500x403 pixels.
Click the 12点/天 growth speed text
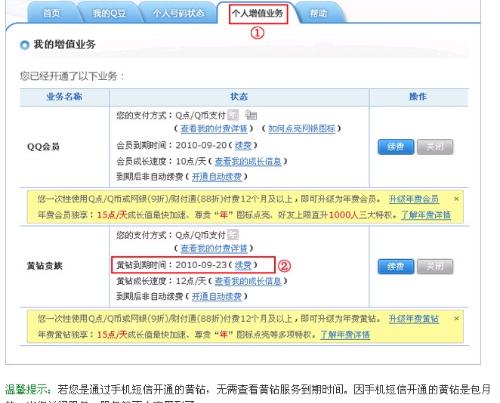191,281
